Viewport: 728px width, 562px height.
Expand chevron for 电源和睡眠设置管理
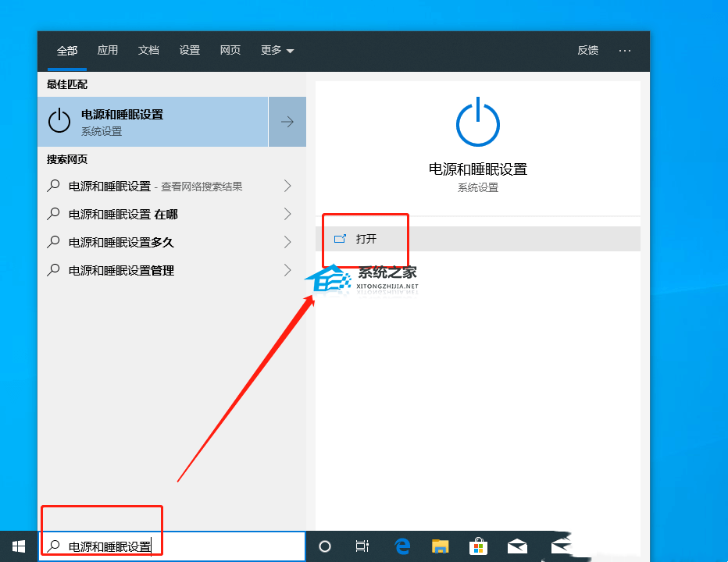287,270
